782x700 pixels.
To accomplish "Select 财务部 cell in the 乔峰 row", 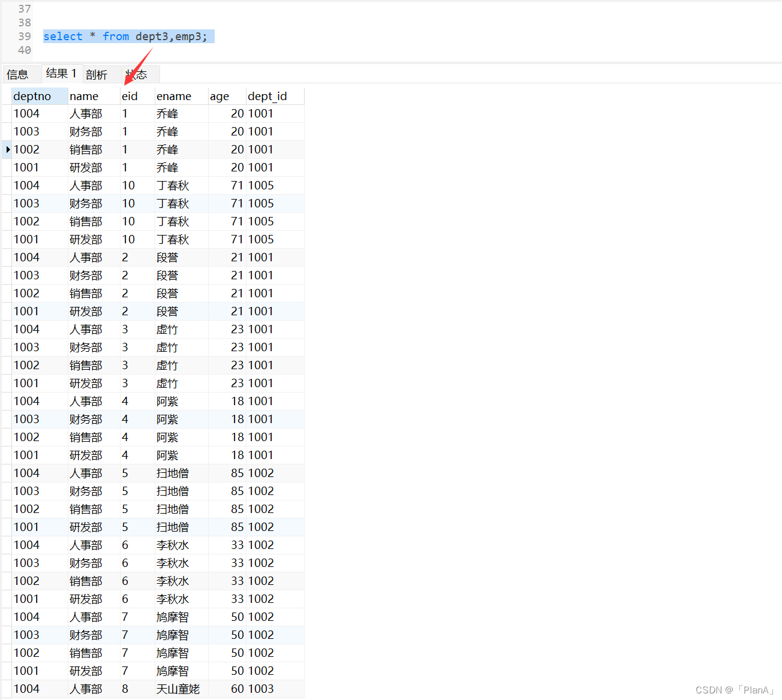I will pos(94,131).
